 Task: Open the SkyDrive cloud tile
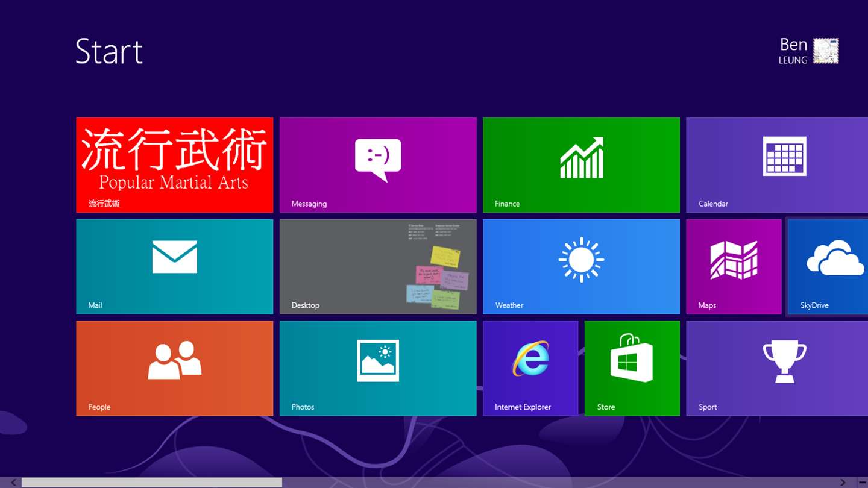point(828,267)
